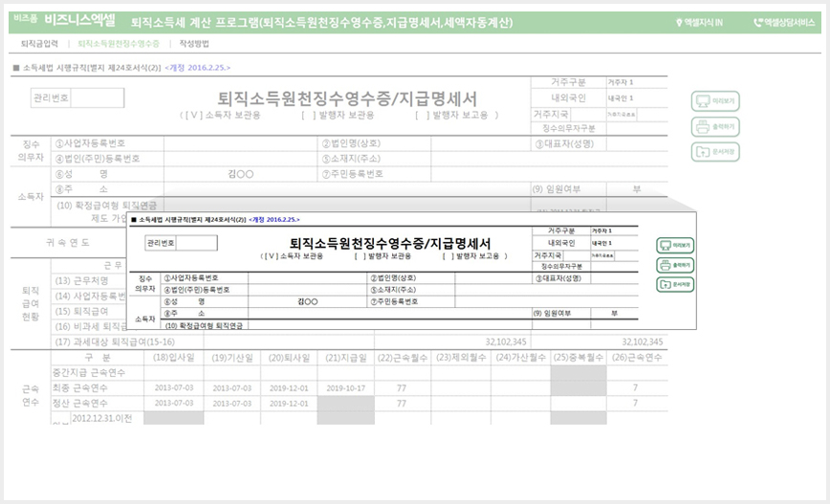Viewport: 830px width, 504px height.
Task: Select the 퇴직소득원천징수영수증 tab
Action: tap(119, 43)
